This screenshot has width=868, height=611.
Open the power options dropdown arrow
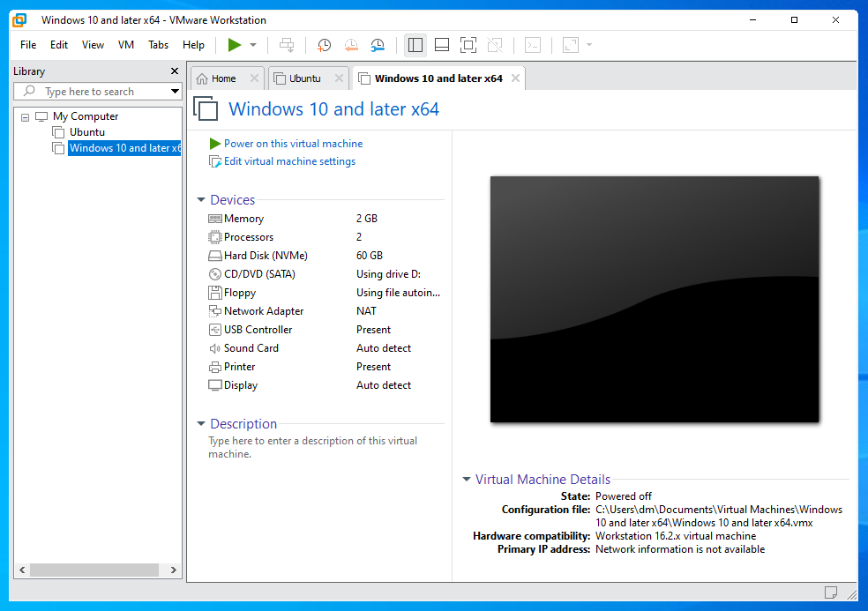253,45
